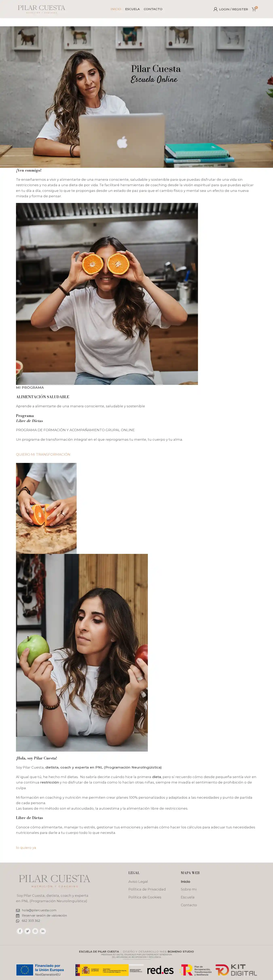Click the calendar reservation icon
The image size is (273, 980).
click(x=18, y=916)
